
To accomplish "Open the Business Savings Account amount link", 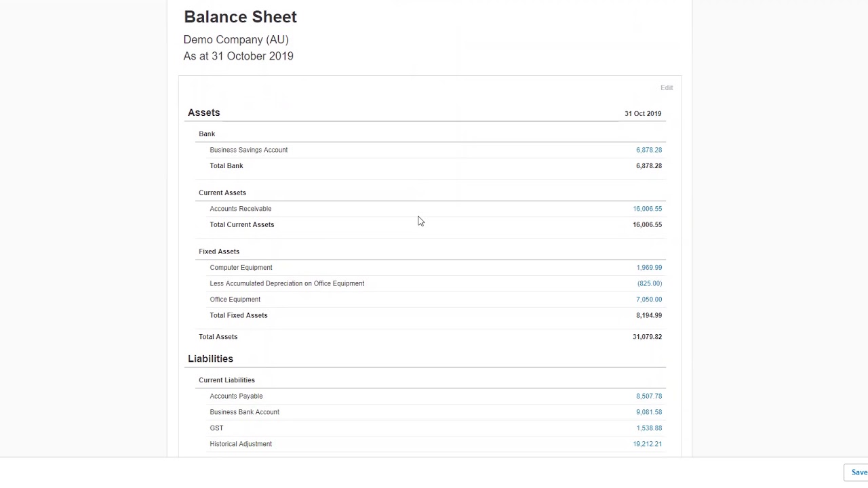I will 648,150.
